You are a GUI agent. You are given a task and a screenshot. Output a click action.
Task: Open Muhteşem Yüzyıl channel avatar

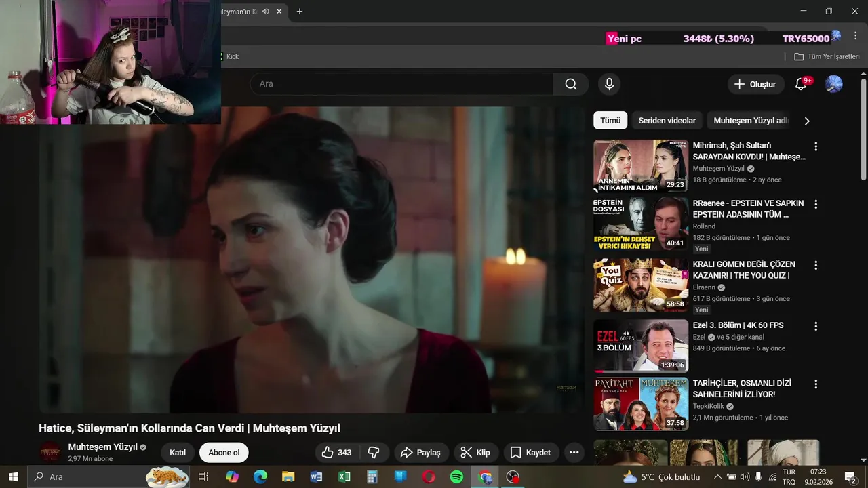point(50,452)
